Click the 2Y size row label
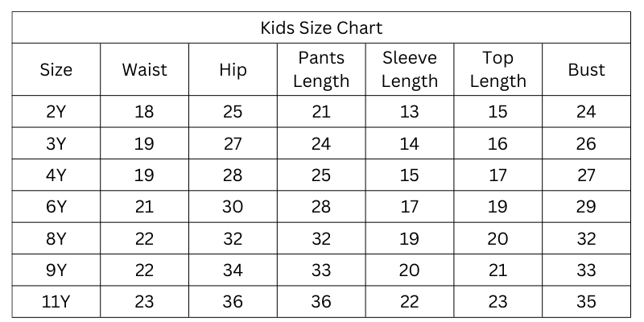644x322 pixels. click(x=56, y=112)
